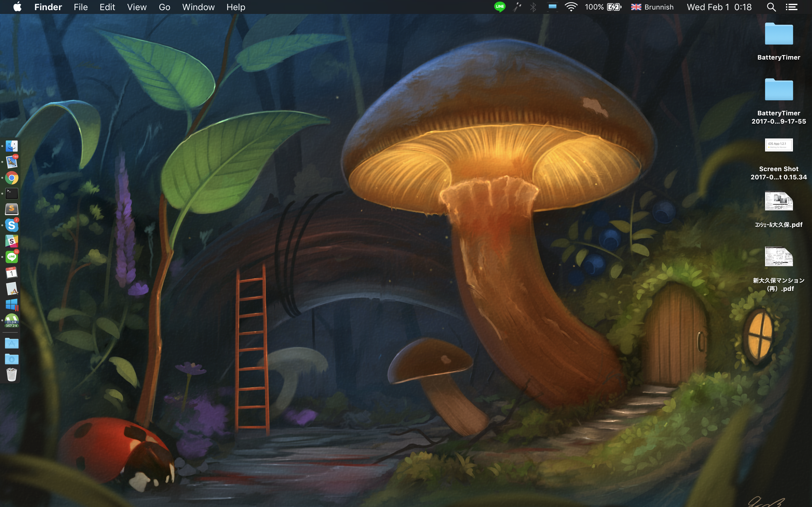Open the View menu
This screenshot has width=812, height=507.
137,7
